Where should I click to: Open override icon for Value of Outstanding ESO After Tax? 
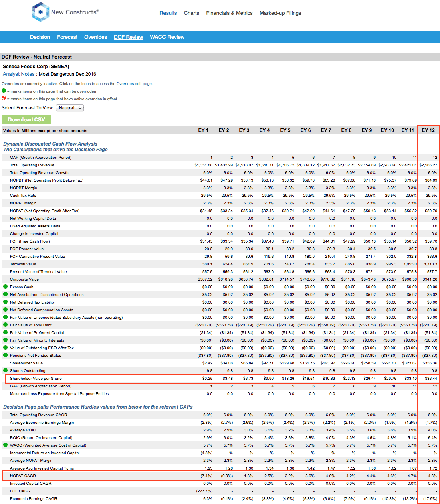6,348
